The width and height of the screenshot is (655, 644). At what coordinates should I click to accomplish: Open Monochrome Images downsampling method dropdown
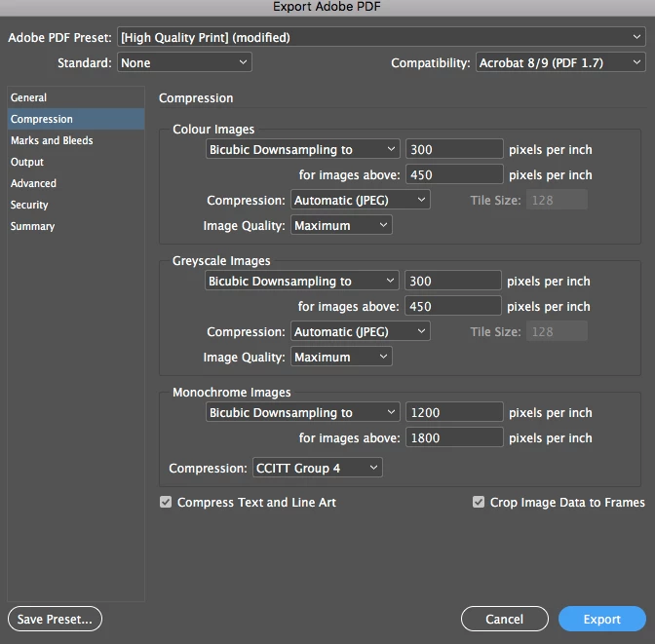[302, 412]
